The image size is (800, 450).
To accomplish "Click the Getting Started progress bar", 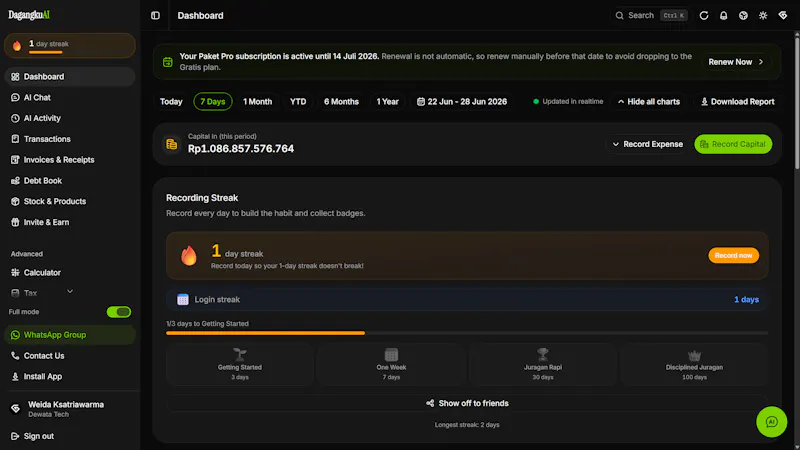I will click(467, 333).
